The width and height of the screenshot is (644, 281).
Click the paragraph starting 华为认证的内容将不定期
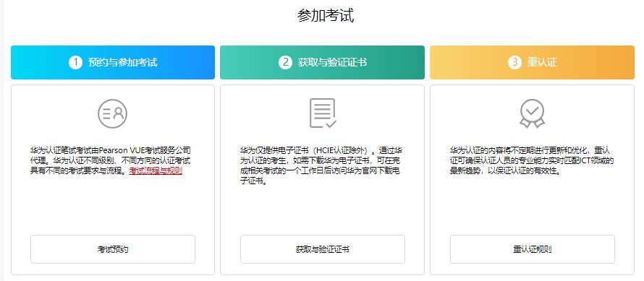(x=532, y=161)
